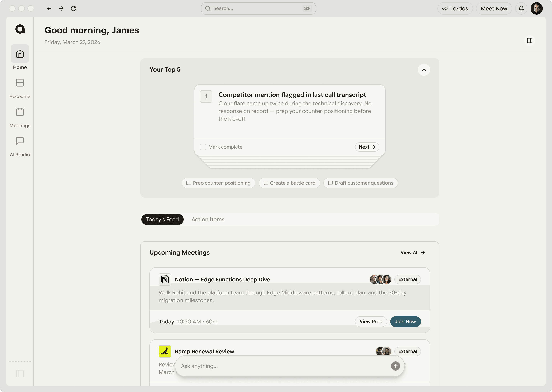Click the profile avatar at top right
The height and width of the screenshot is (392, 552).
pos(537,8)
